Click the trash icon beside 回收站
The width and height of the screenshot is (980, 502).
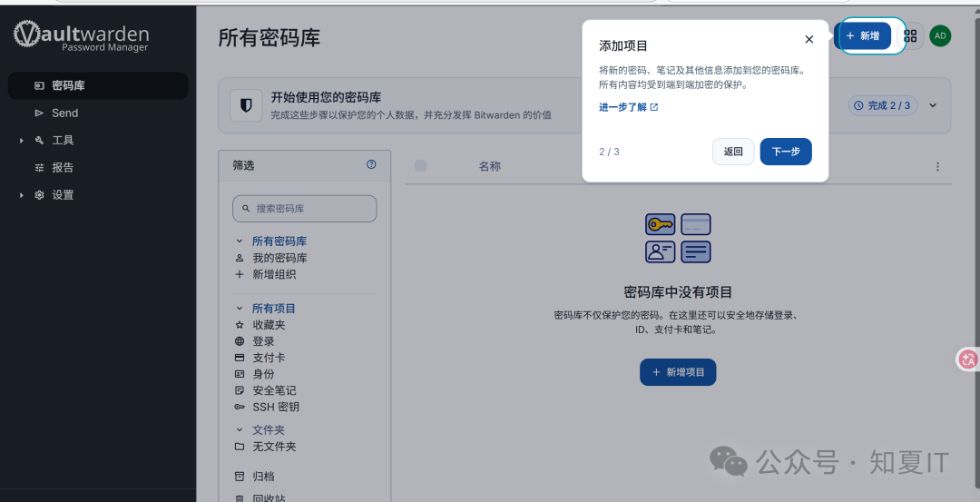coord(240,498)
